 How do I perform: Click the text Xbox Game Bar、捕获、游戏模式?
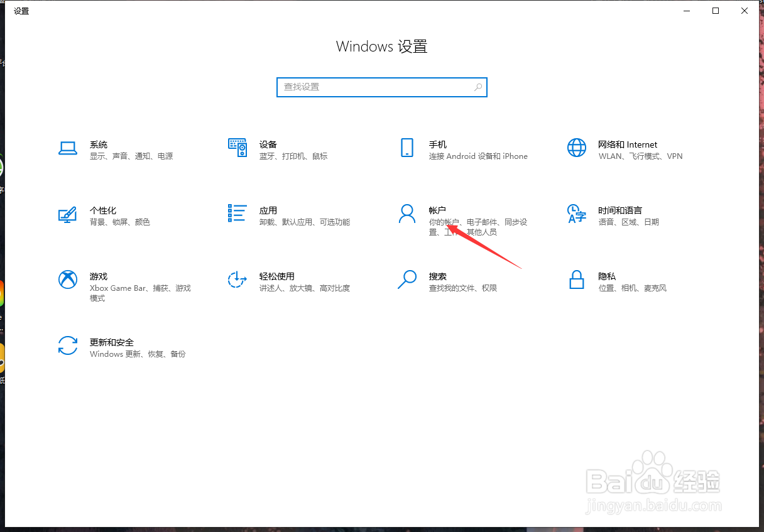point(140,293)
